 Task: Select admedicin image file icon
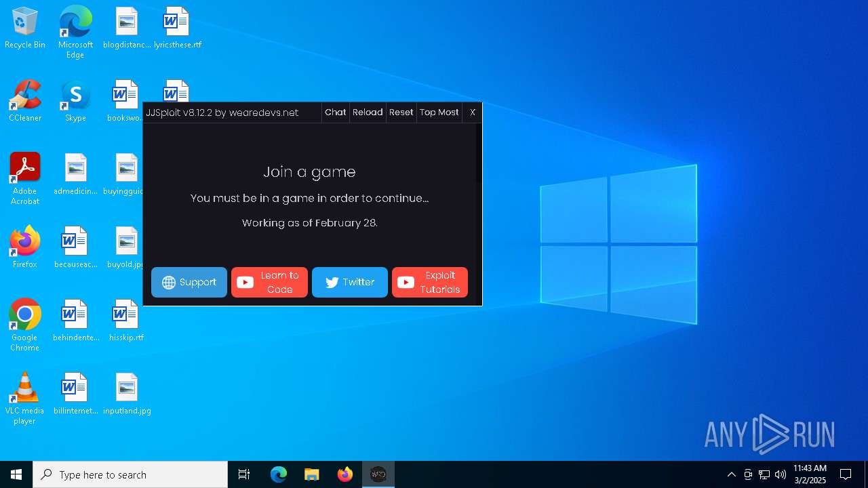tap(75, 175)
